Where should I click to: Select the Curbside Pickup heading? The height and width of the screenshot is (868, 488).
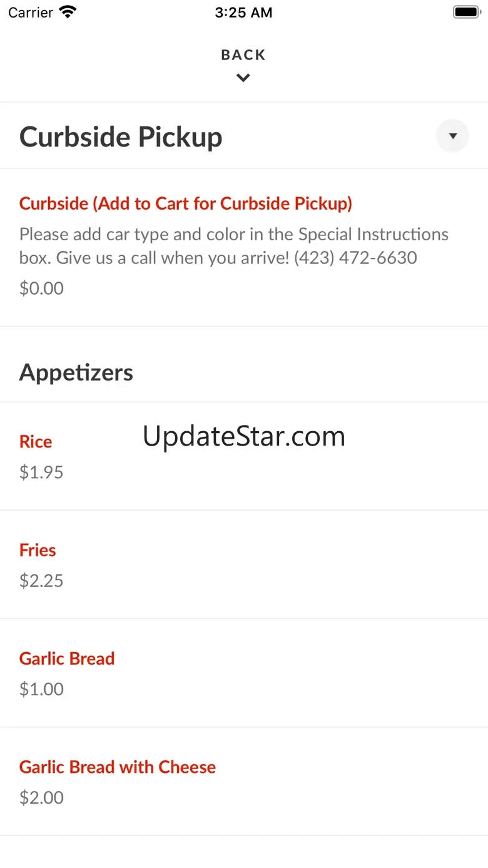click(121, 136)
